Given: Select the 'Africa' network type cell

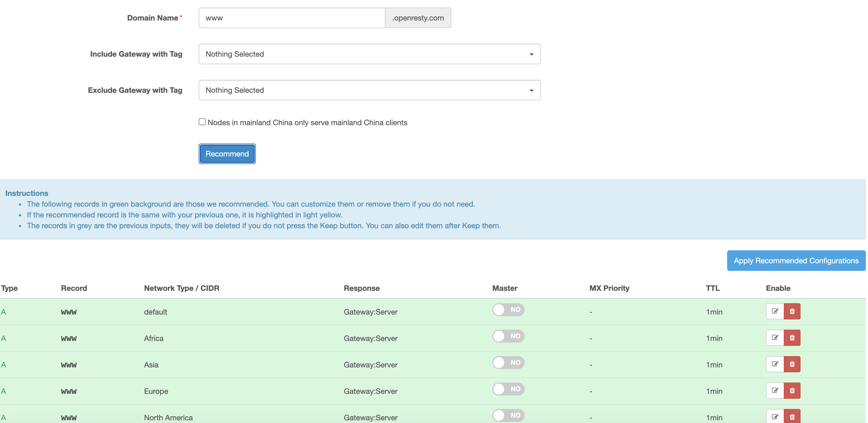Looking at the screenshot, I should coord(154,339).
